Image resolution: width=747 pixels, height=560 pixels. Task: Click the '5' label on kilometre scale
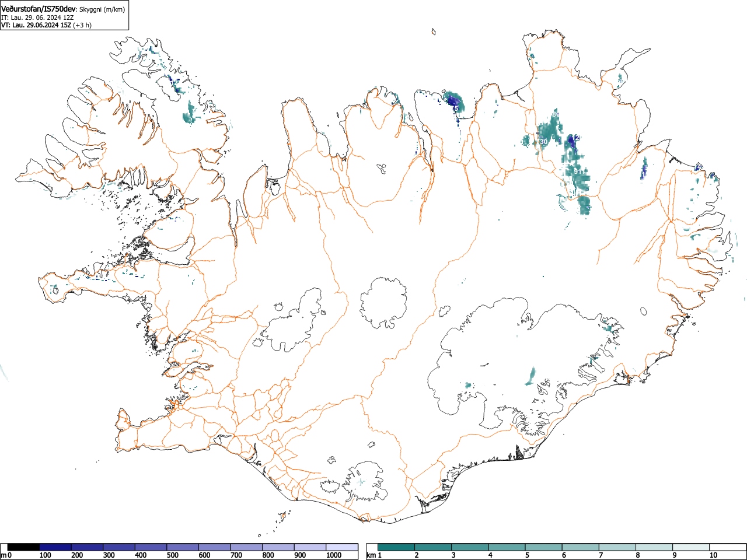tap(526, 555)
